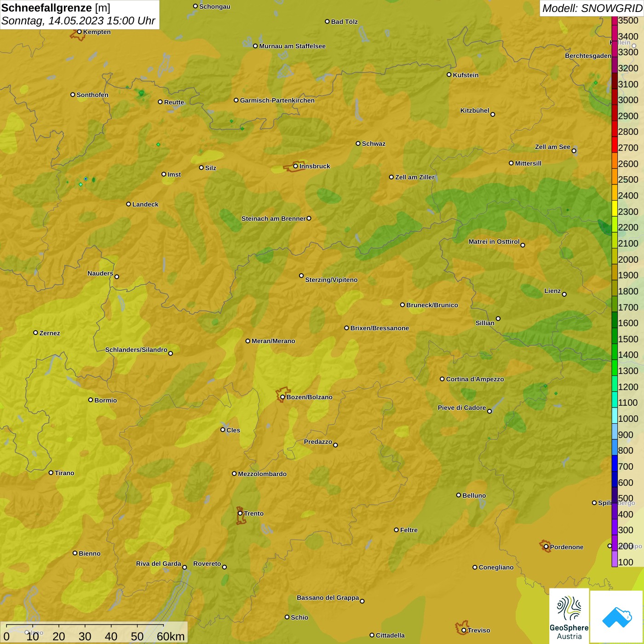Click the 'Mittersill' label

click(x=528, y=163)
